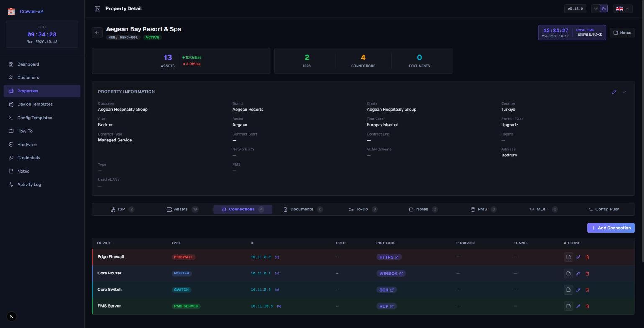This screenshot has width=644, height=328.
Task: Delete the PMS Server connection
Action: (x=587, y=306)
